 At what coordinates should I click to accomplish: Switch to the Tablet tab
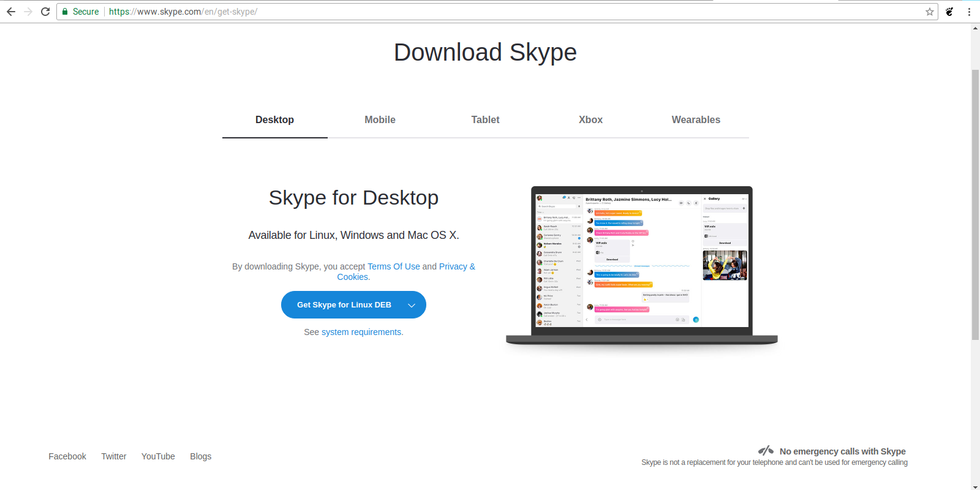click(x=485, y=120)
